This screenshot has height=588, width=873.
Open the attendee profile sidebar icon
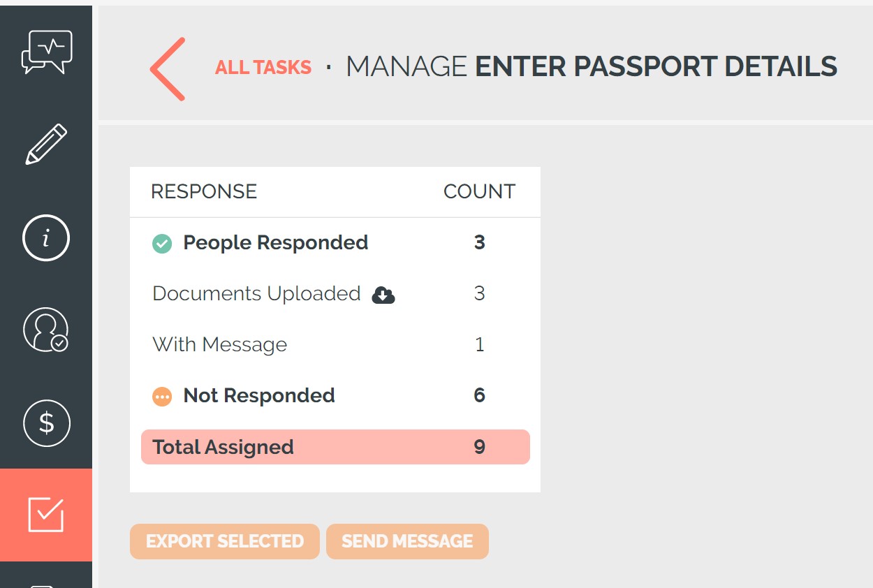[46, 330]
